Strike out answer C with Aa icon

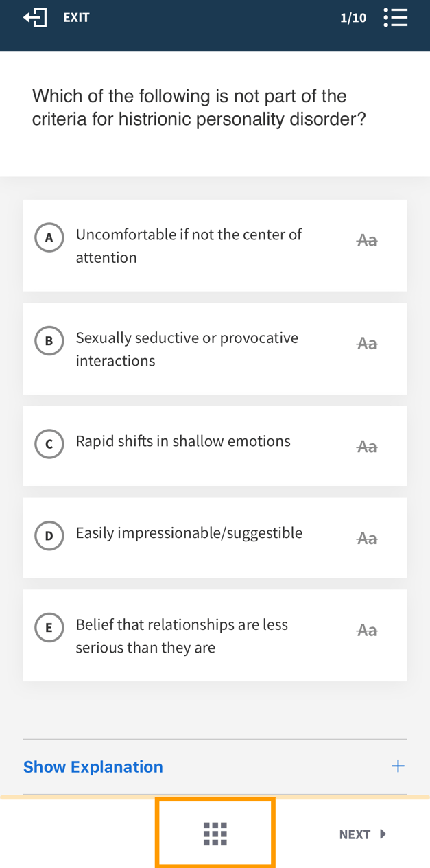click(367, 447)
